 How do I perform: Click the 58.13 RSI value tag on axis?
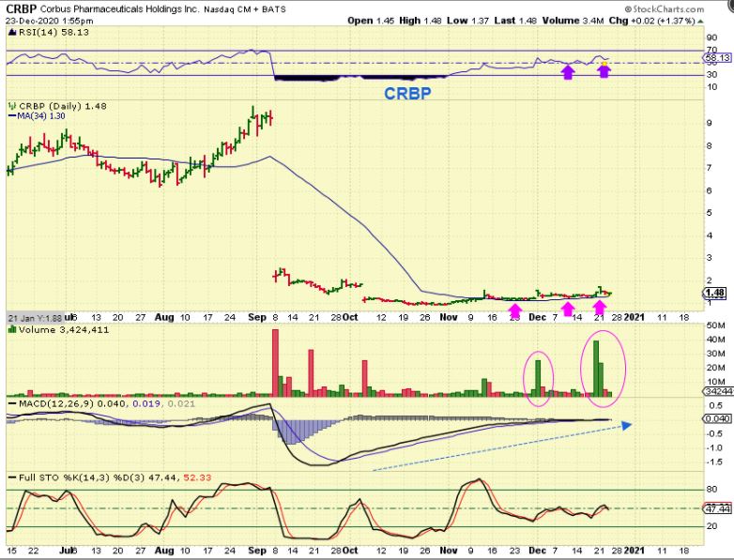[x=718, y=57]
